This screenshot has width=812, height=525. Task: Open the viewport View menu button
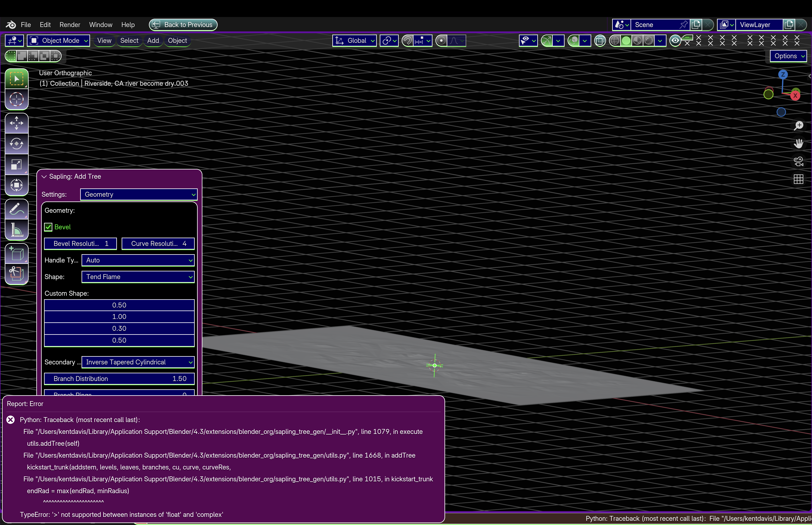104,40
